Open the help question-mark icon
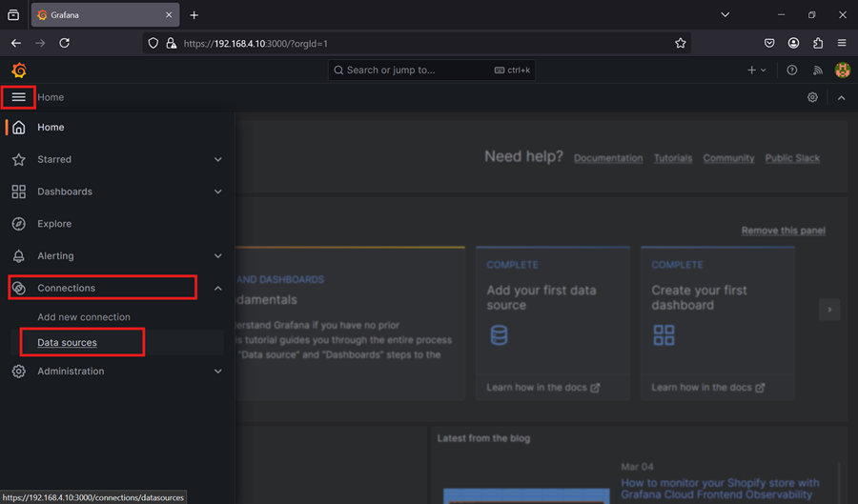The height and width of the screenshot is (504, 858). (792, 70)
